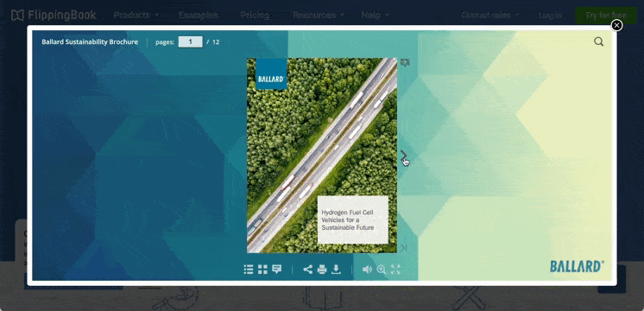The height and width of the screenshot is (311, 644).
Task: Click the share icon
Action: point(307,270)
